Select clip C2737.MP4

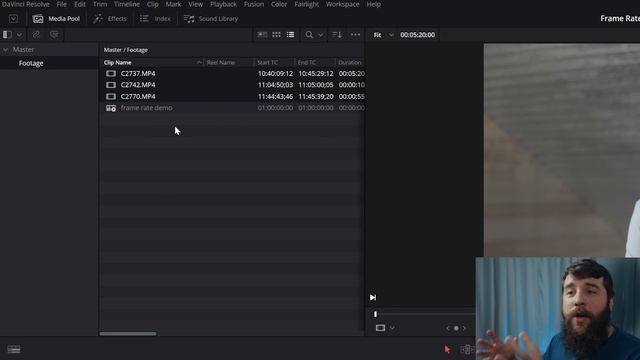point(138,73)
